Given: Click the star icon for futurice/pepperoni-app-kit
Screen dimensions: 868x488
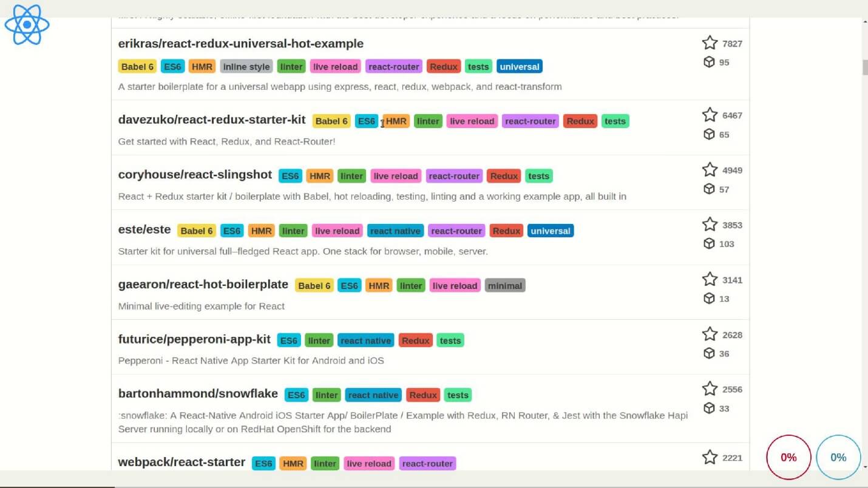Looking at the screenshot, I should point(710,334).
